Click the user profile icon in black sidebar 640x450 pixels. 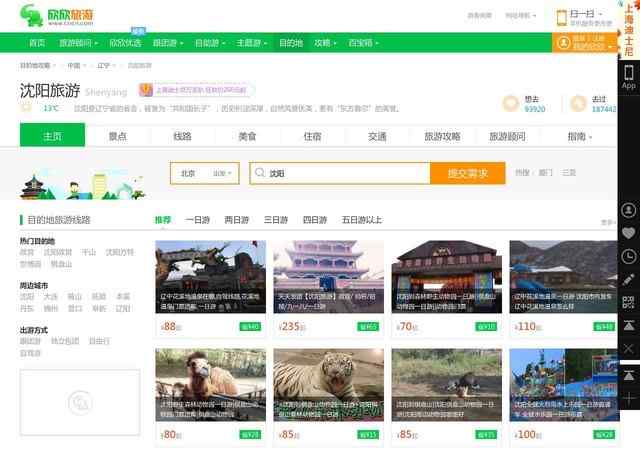[629, 210]
